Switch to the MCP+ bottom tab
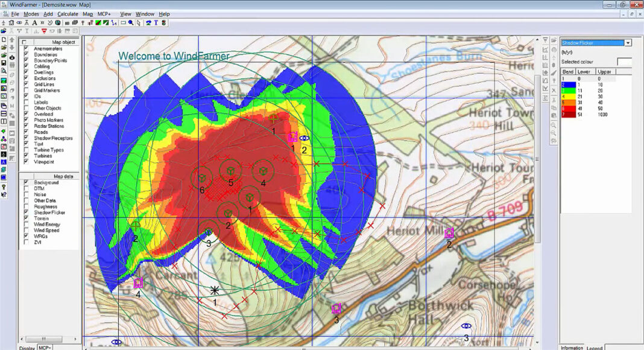Image resolution: width=644 pixels, height=350 pixels. [x=45, y=348]
